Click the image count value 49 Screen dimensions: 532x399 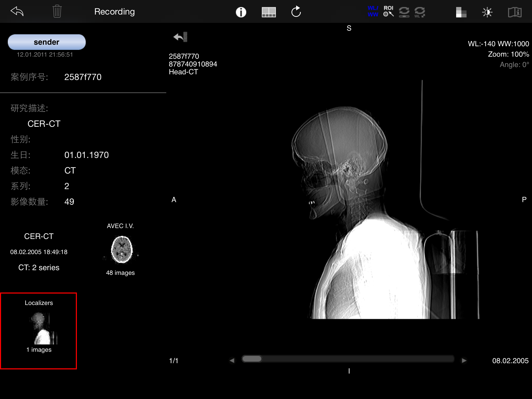point(69,202)
